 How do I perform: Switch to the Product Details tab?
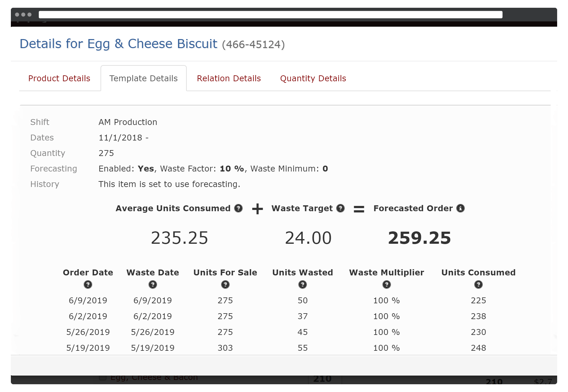coord(59,78)
